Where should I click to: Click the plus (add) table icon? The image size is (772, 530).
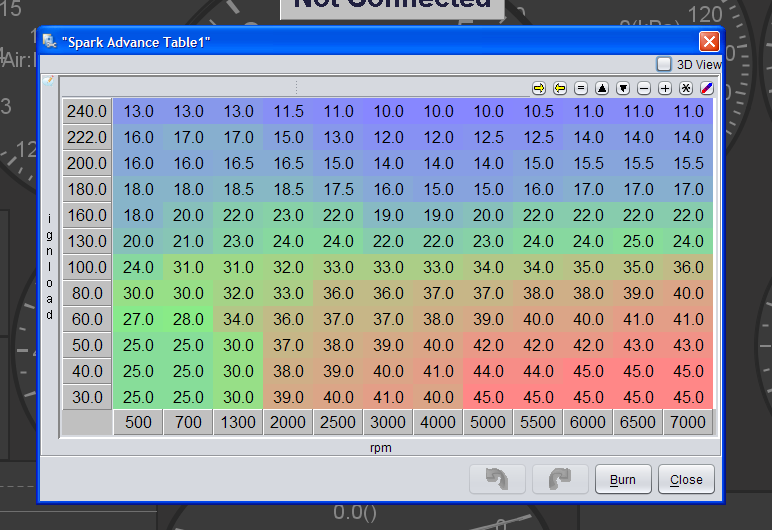click(665, 88)
